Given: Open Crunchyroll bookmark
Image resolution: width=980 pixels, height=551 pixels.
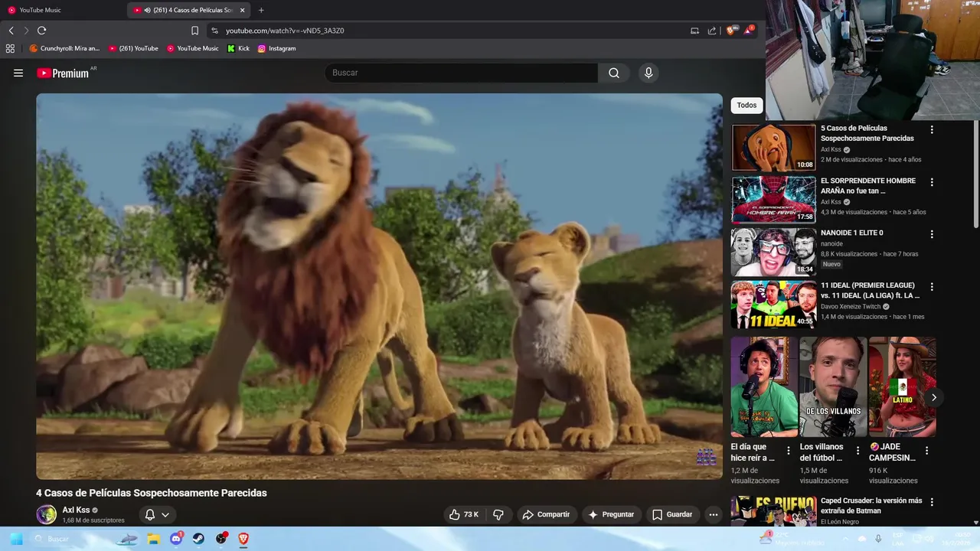Looking at the screenshot, I should [x=64, y=48].
